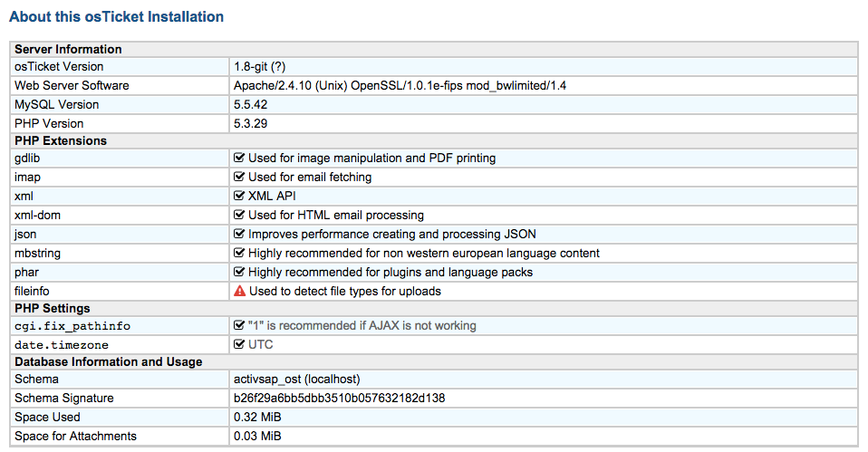
Task: Click the activsap_ost (localhost) value
Action: point(296,379)
